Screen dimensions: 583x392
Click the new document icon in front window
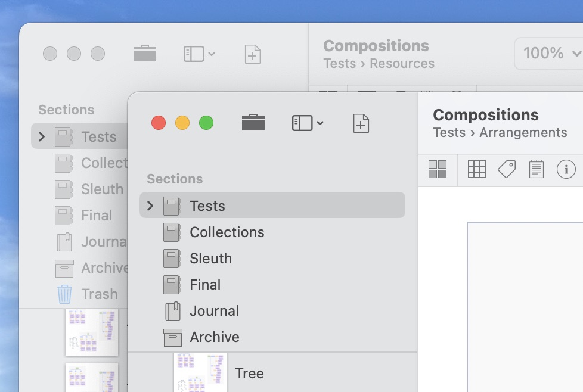click(x=361, y=123)
